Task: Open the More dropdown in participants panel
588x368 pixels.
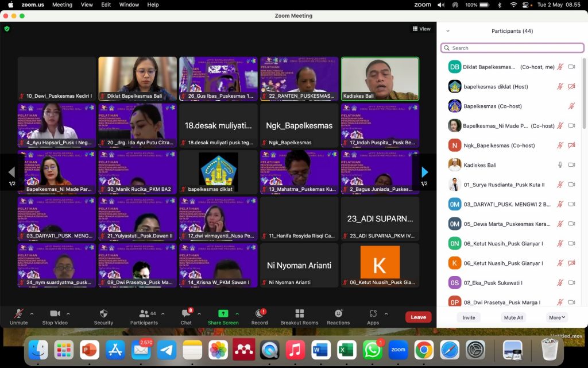Action: [x=557, y=317]
